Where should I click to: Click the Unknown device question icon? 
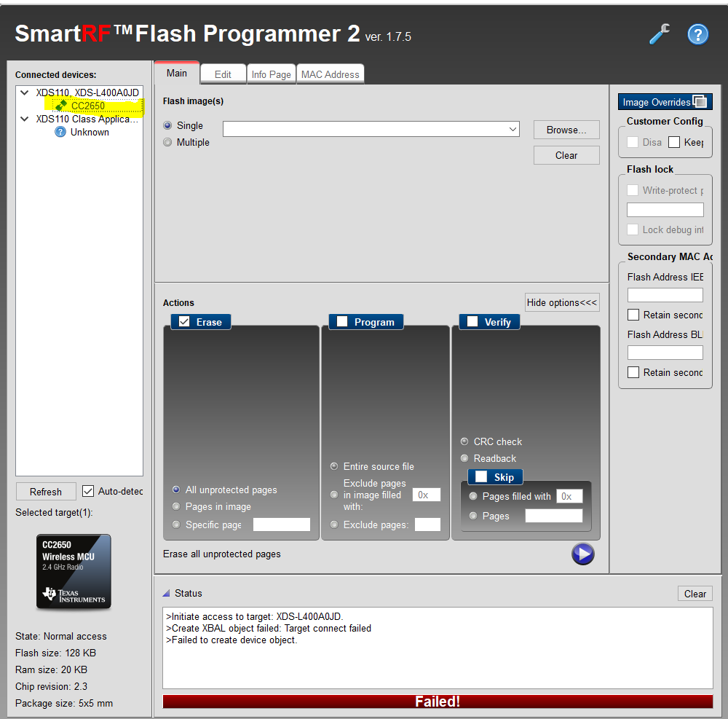pos(60,133)
